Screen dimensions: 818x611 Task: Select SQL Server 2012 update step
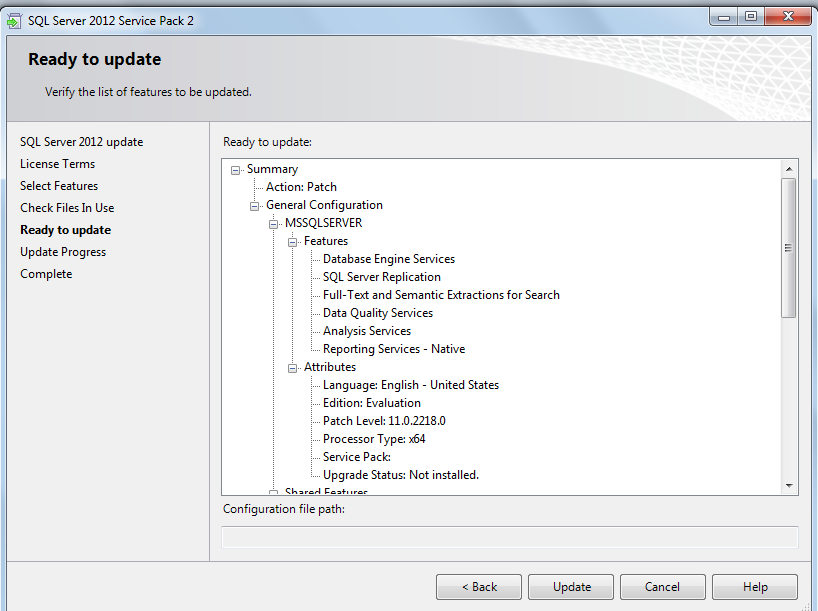pos(81,142)
